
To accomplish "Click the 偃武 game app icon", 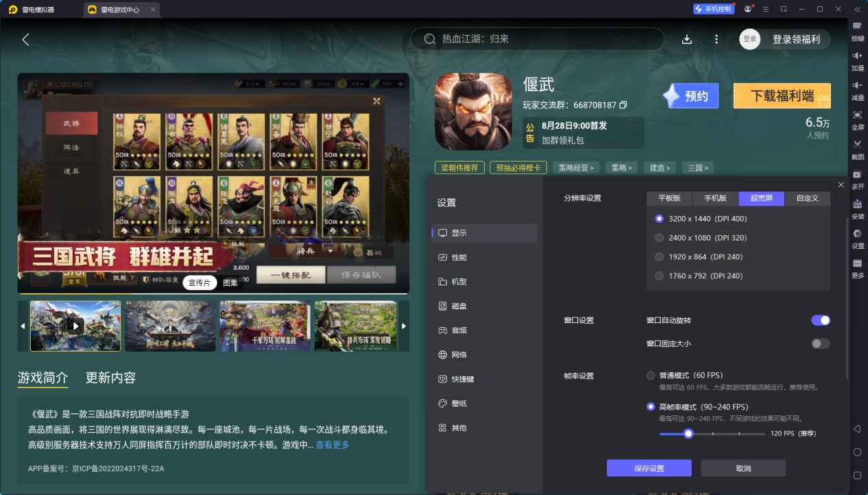I will point(474,112).
